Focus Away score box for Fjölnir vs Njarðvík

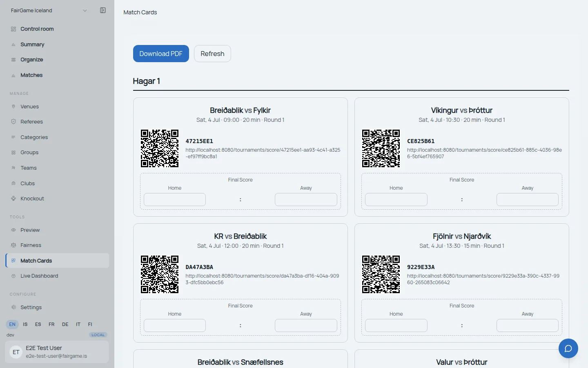click(x=528, y=325)
